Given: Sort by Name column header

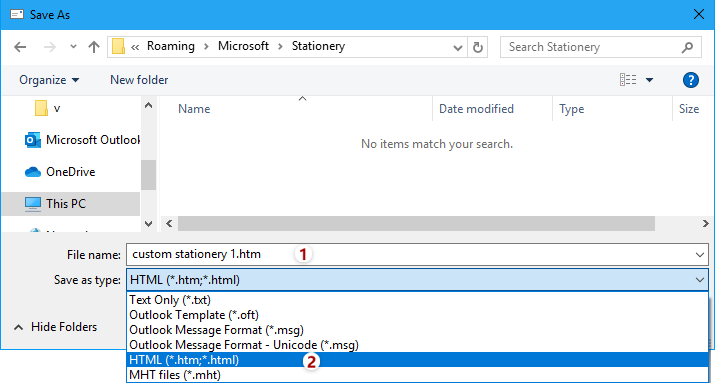Looking at the screenshot, I should tap(194, 109).
